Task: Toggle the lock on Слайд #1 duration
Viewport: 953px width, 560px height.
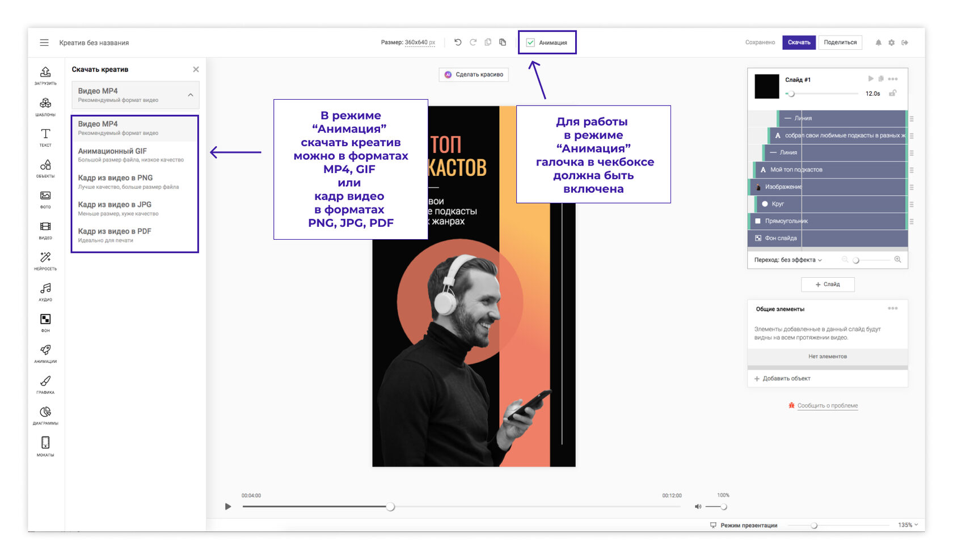Action: (892, 93)
